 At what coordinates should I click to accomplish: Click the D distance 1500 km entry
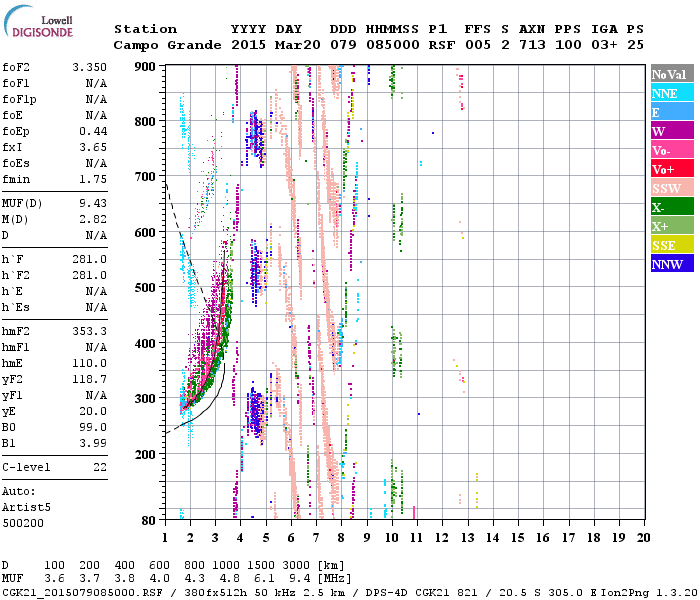(x=261, y=565)
